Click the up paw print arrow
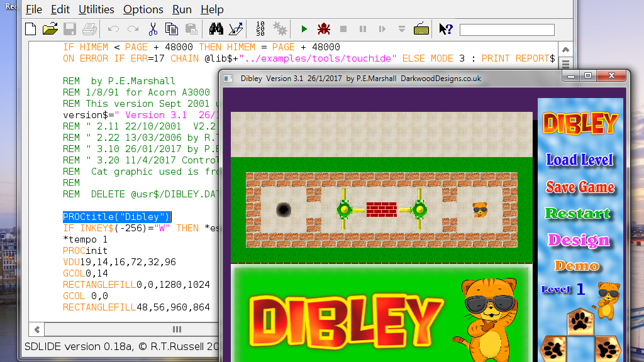644x362 pixels. (x=580, y=322)
